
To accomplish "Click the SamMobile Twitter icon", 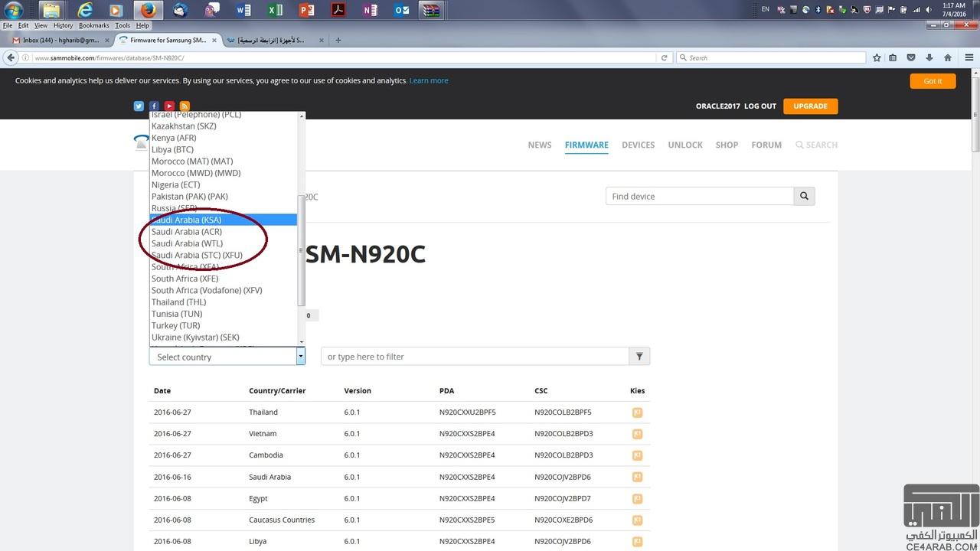I will coord(139,106).
